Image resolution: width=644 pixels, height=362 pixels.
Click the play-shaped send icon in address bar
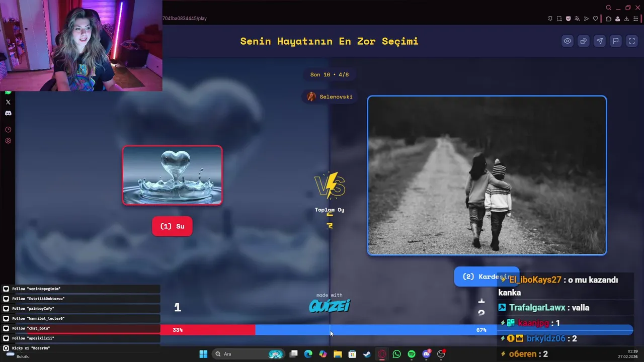click(x=586, y=19)
